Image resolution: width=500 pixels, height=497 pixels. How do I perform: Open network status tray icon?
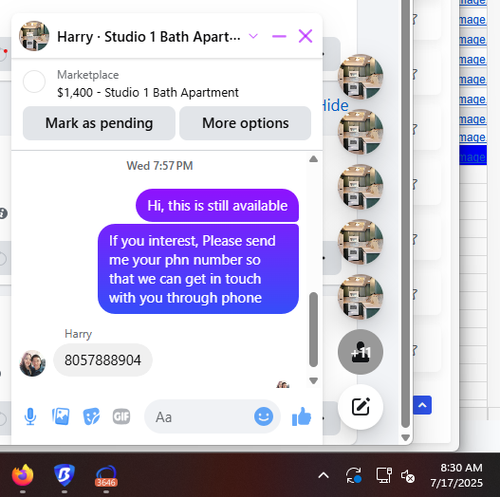[384, 476]
